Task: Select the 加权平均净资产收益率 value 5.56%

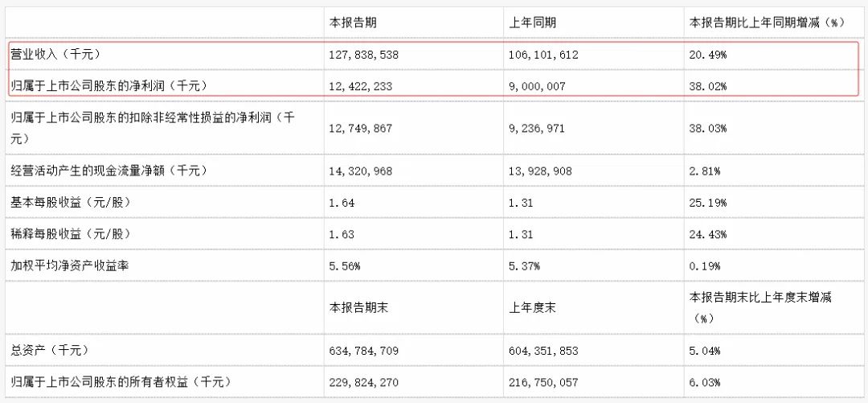Action: tap(346, 265)
